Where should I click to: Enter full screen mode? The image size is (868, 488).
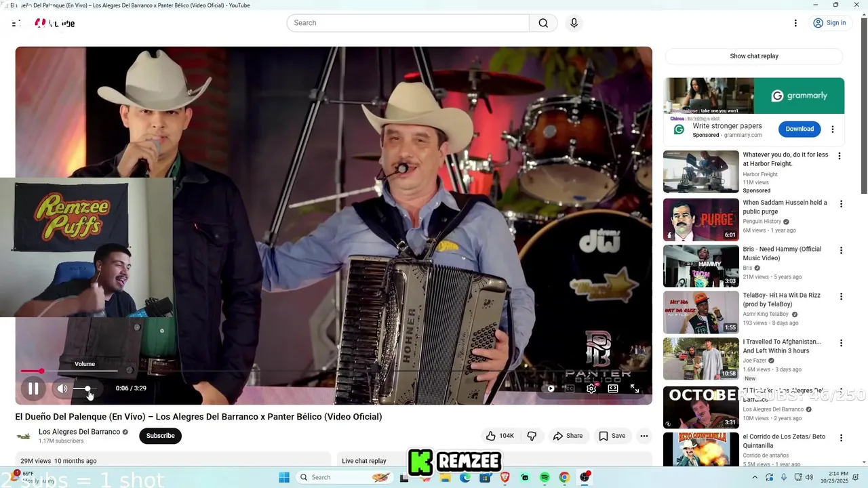[635, 388]
